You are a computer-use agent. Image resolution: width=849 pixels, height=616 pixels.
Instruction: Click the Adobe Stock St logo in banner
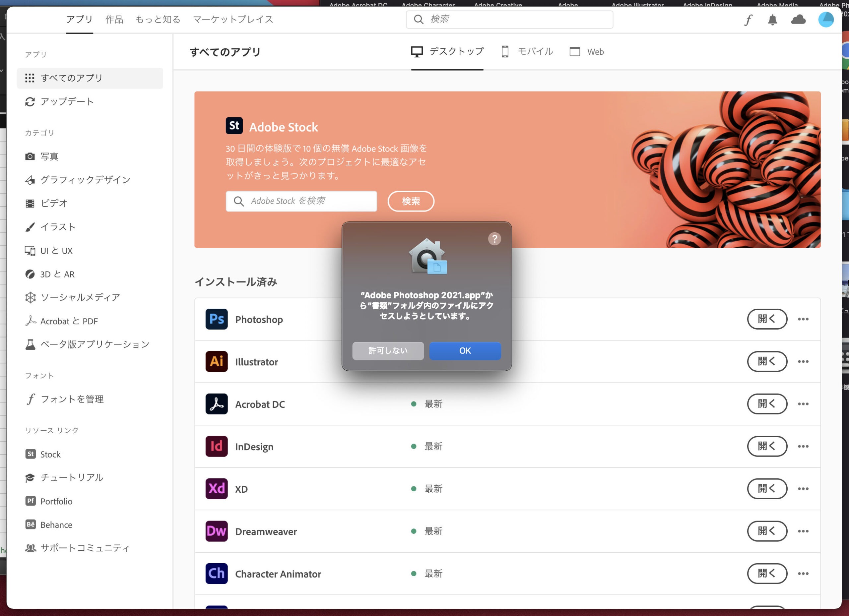(234, 126)
